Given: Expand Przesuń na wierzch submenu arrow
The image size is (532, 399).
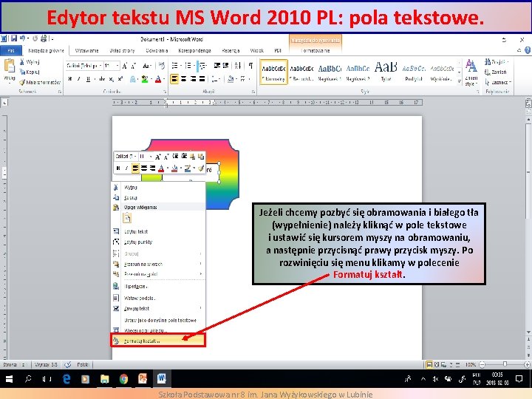Looking at the screenshot, I should 200,264.
